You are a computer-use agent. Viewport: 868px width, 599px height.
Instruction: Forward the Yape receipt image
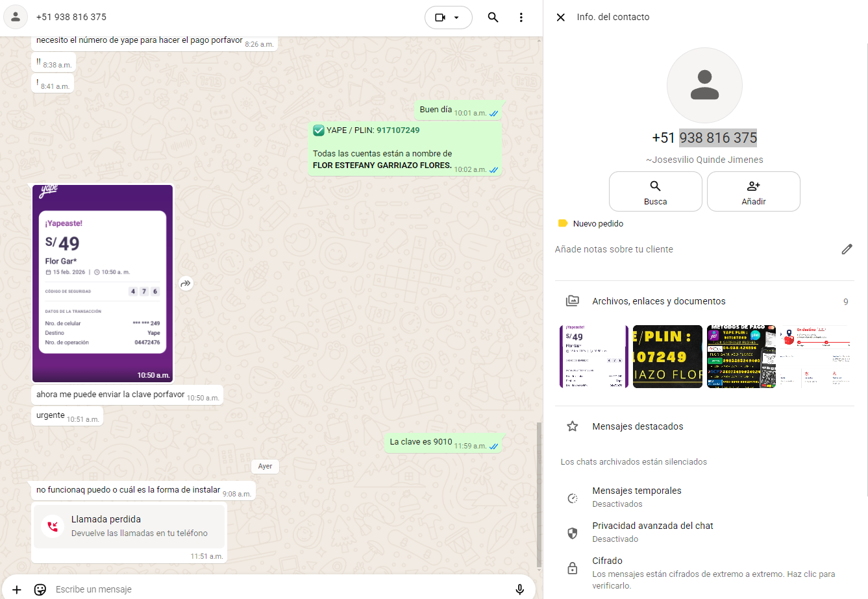pyautogui.click(x=186, y=284)
